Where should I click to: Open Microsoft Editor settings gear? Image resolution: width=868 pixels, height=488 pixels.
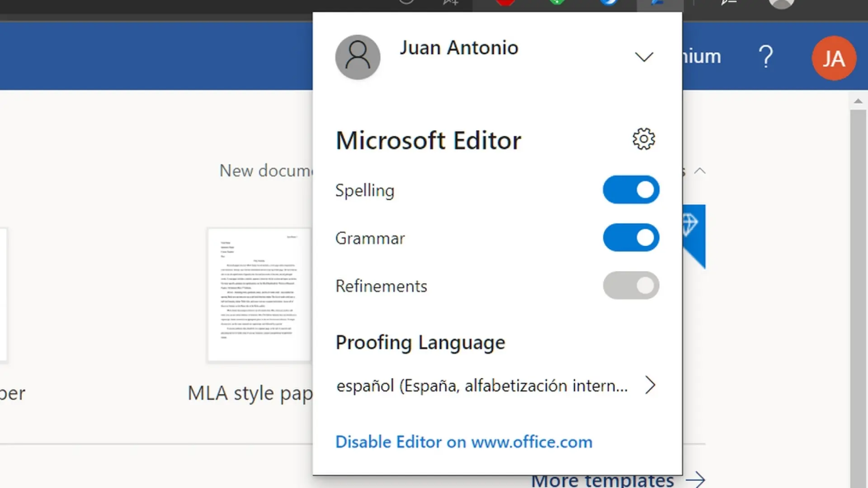point(643,139)
